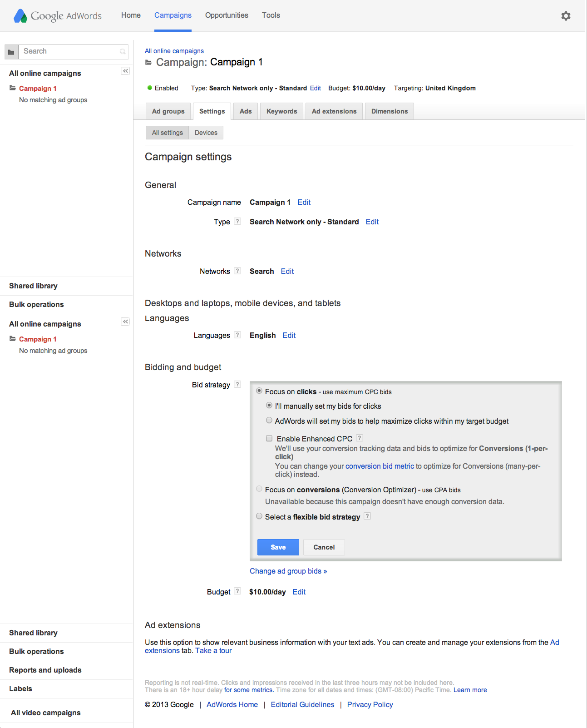Click the for some metrics link
The height and width of the screenshot is (728, 587).
249,690
